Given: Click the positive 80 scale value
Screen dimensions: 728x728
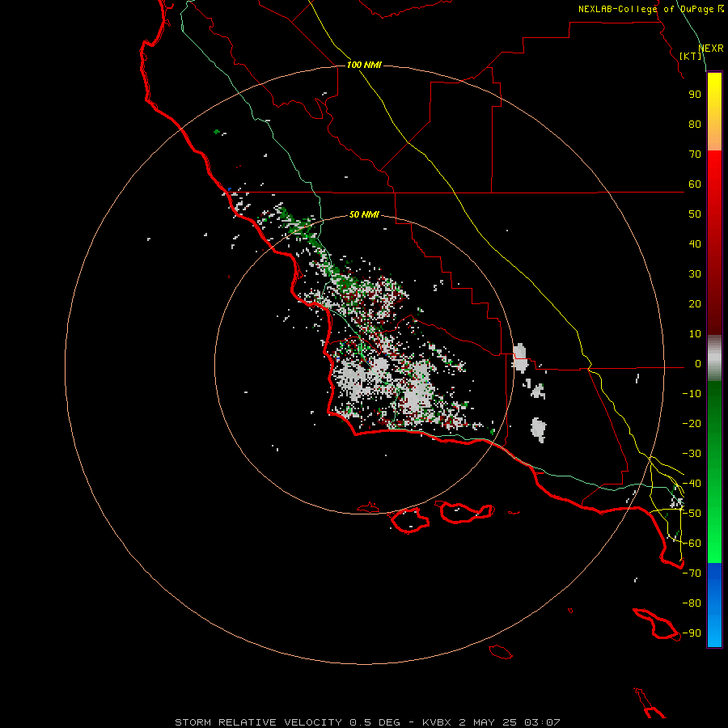Looking at the screenshot, I should coord(695,125).
